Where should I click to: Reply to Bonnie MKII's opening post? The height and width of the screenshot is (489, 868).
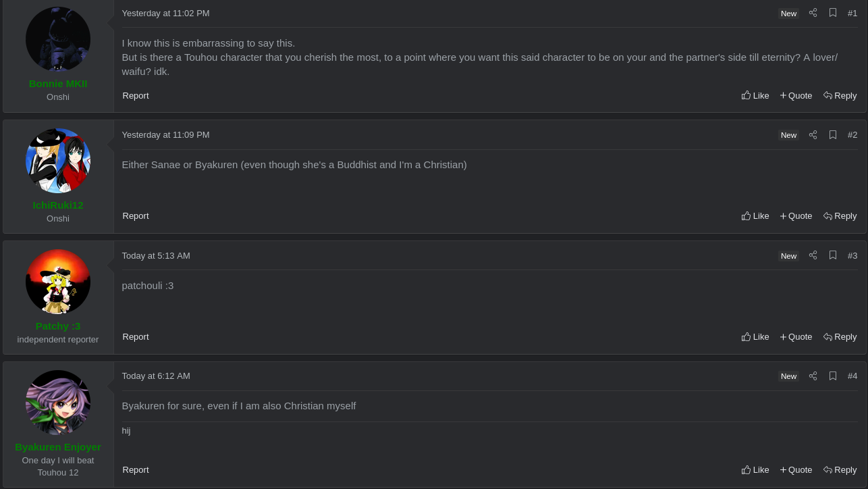[x=840, y=95]
